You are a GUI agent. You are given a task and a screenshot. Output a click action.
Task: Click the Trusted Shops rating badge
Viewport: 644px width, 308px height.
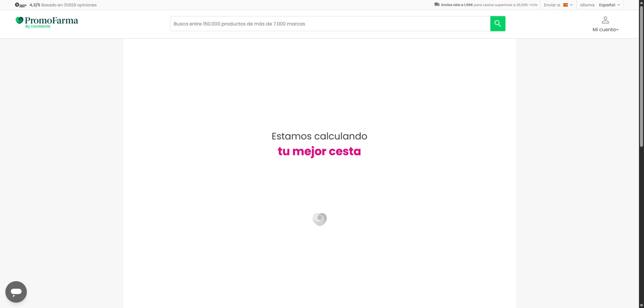tap(21, 5)
